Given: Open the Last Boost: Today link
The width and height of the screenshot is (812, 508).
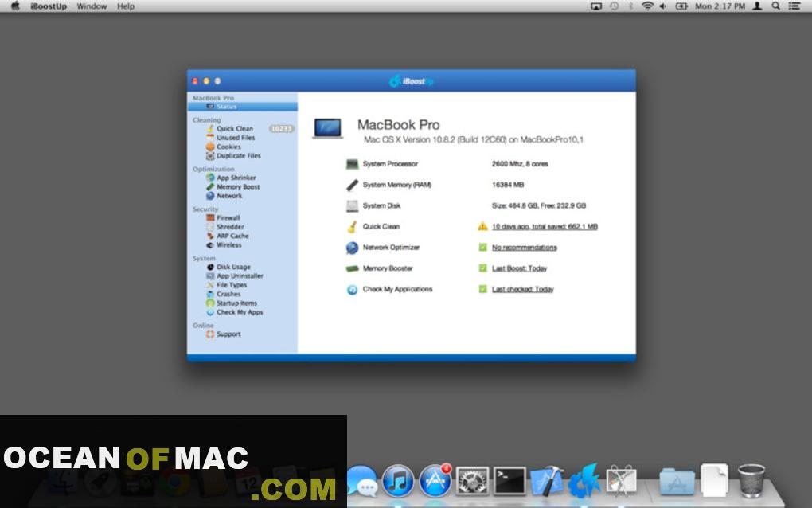Looking at the screenshot, I should click(x=519, y=268).
